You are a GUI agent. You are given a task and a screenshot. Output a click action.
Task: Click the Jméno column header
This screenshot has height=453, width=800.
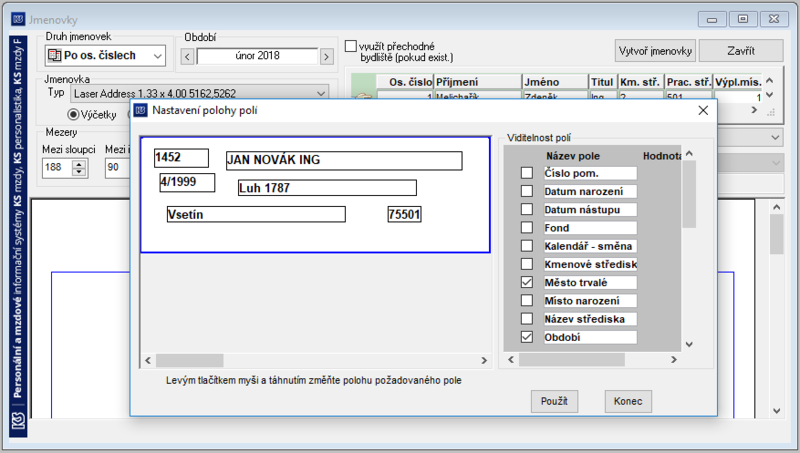point(556,82)
